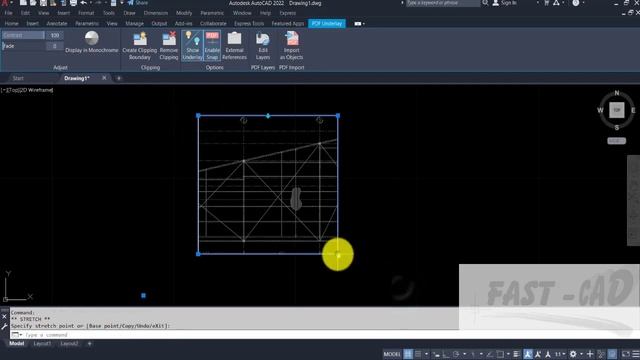Select bottom-right grip of PDF underlay

point(338,254)
